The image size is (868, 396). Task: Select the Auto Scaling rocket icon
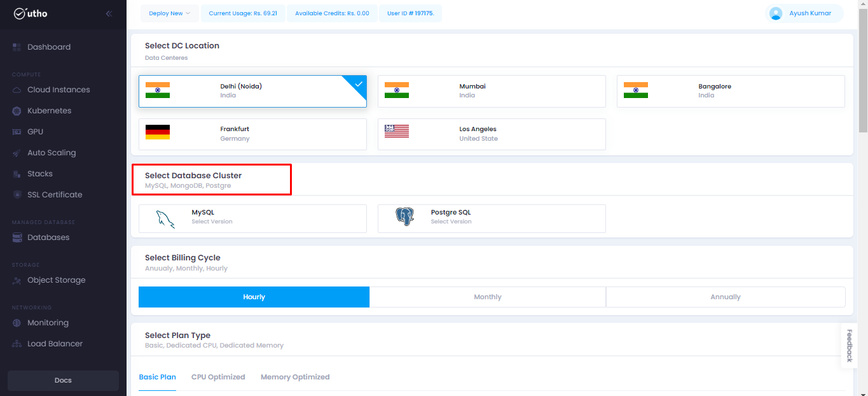coord(17,153)
